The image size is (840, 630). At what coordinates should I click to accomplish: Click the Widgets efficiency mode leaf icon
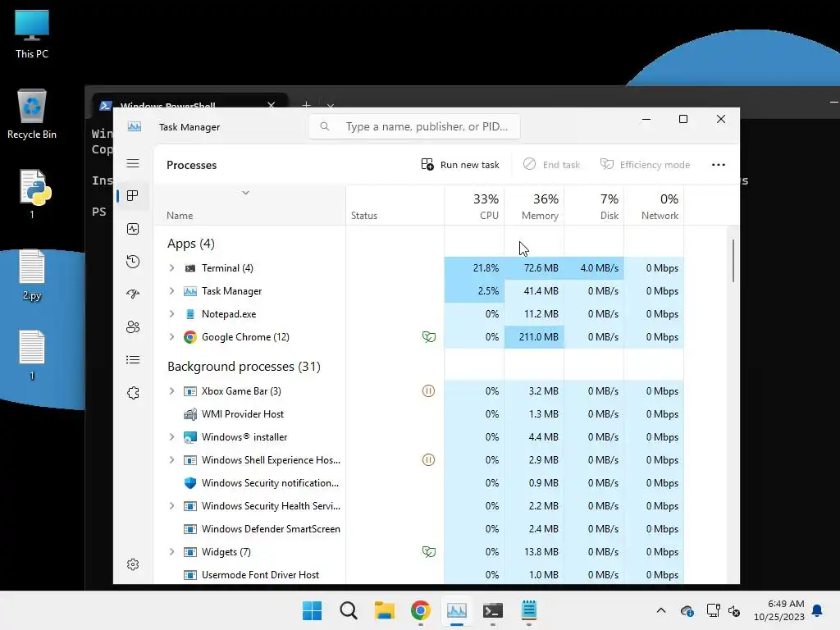point(428,552)
